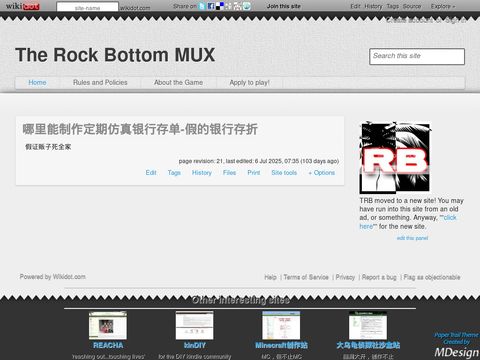Open Terms of Service footer link
Image resolution: width=480 pixels, height=360 pixels.
tap(306, 277)
